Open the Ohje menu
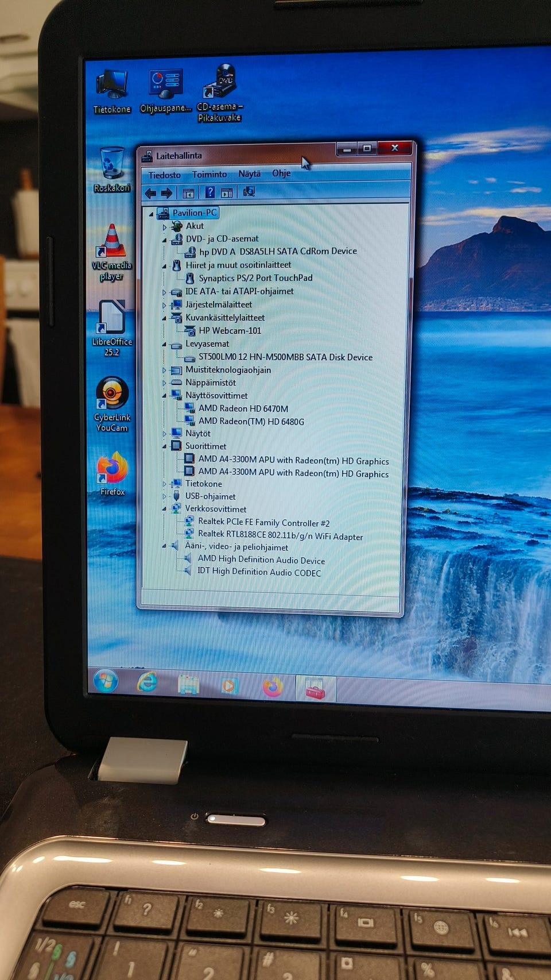The width and height of the screenshot is (551, 980). point(281,173)
